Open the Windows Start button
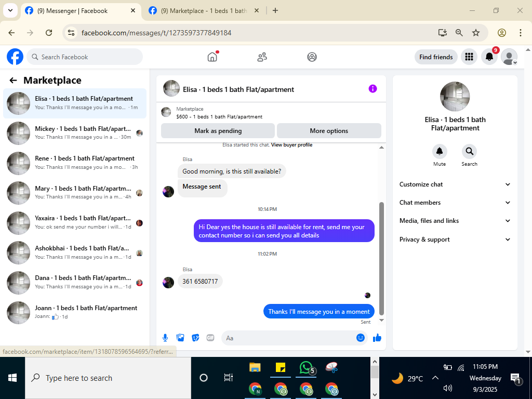The image size is (532, 399). click(x=12, y=378)
